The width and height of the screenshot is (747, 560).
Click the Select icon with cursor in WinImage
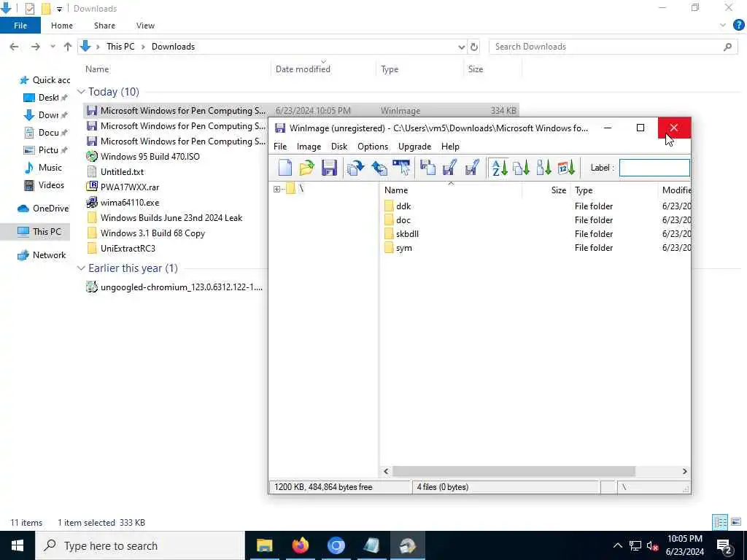(x=401, y=168)
